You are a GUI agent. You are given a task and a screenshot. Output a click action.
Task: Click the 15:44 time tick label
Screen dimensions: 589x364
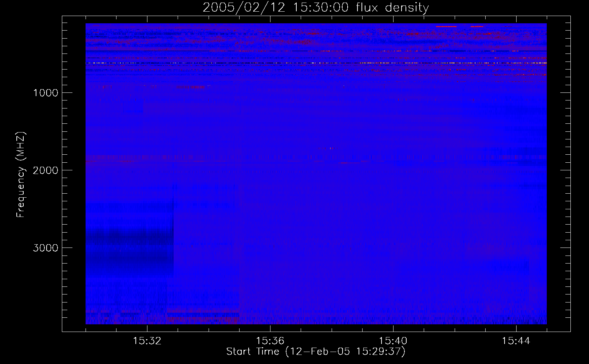coord(516,341)
